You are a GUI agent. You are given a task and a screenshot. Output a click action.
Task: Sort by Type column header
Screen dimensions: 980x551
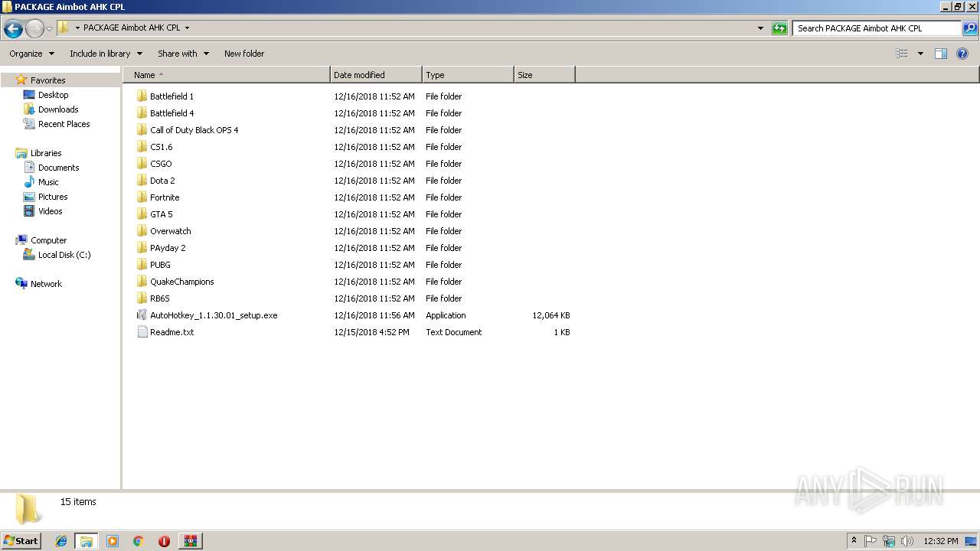(468, 75)
